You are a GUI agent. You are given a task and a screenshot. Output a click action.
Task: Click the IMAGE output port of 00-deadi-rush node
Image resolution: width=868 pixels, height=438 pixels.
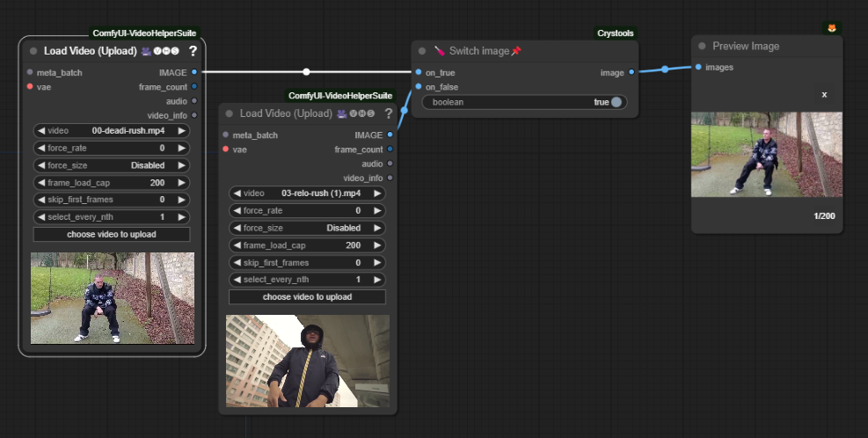[194, 72]
